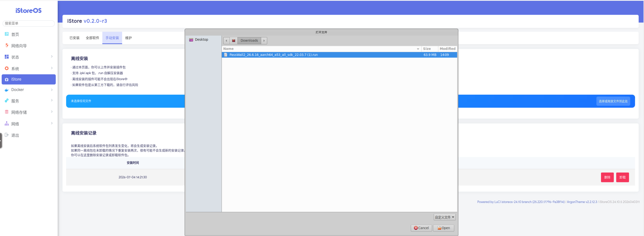Open the 自定义文件 file type dropdown
This screenshot has height=236, width=644.
coord(444,217)
